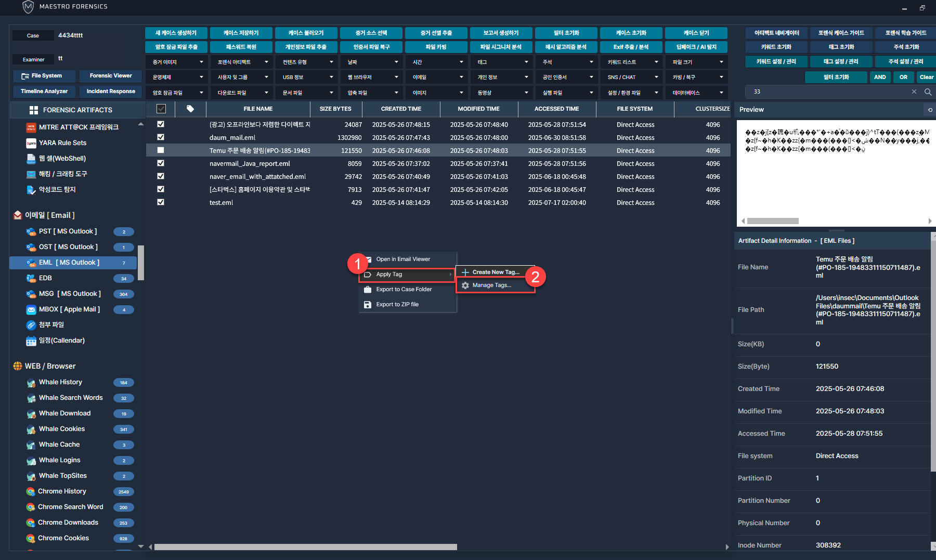Screen dimensions: 936x560
Task: Open the 증거 이미지 dropdown
Action: click(177, 62)
